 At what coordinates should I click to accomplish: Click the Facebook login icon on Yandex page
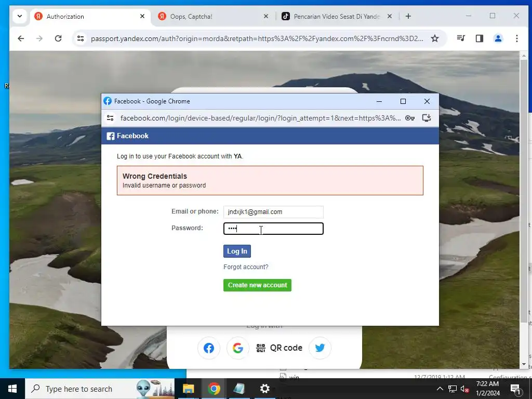tap(209, 348)
